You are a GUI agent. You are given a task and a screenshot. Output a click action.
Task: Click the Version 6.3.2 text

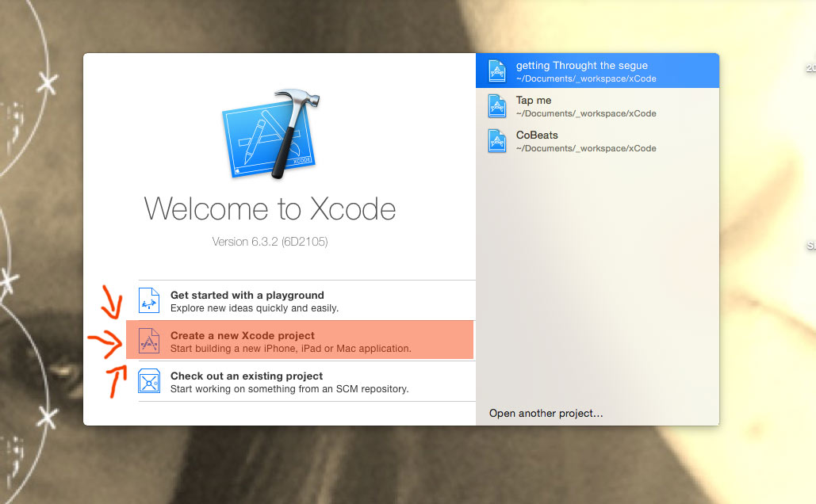click(269, 242)
